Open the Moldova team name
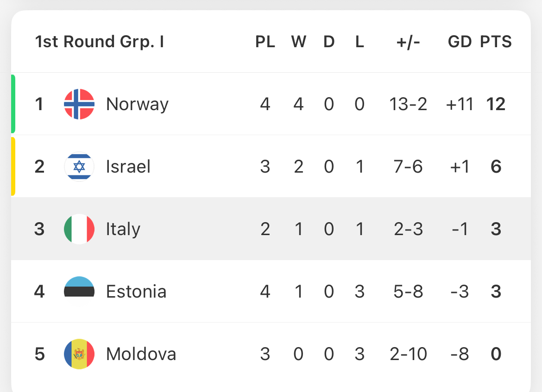The height and width of the screenshot is (392, 542). tap(141, 354)
